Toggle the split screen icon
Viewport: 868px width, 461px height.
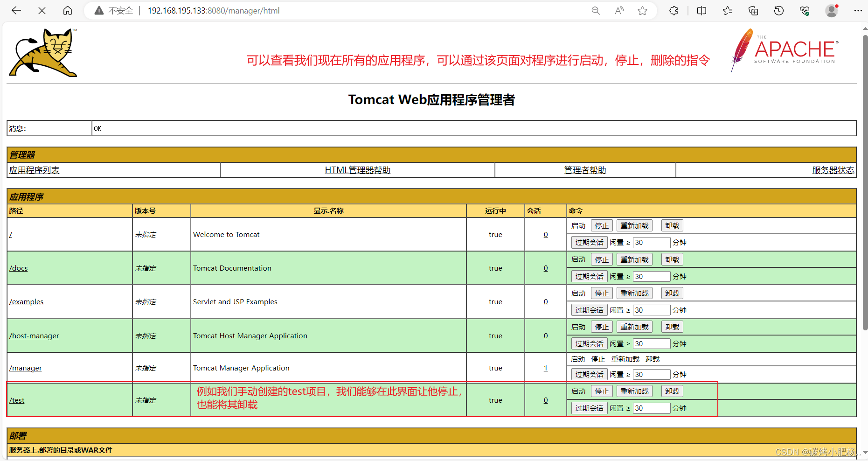(x=701, y=11)
